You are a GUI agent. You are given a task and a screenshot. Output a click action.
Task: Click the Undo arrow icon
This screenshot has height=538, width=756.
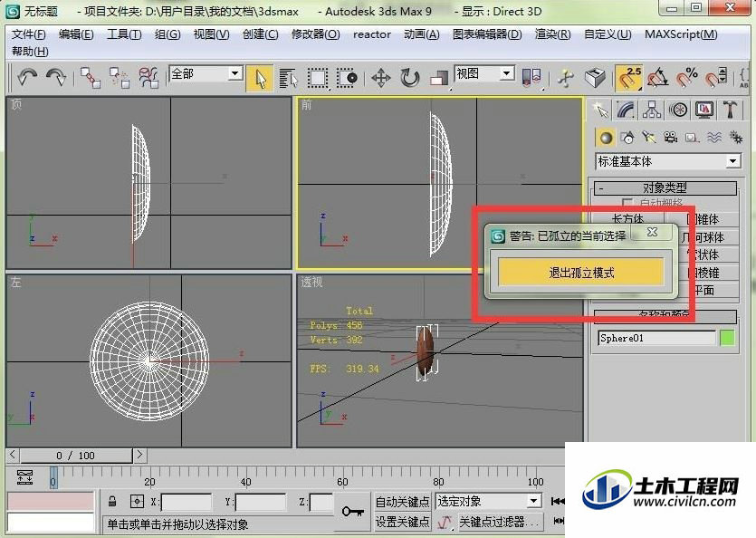pos(27,77)
